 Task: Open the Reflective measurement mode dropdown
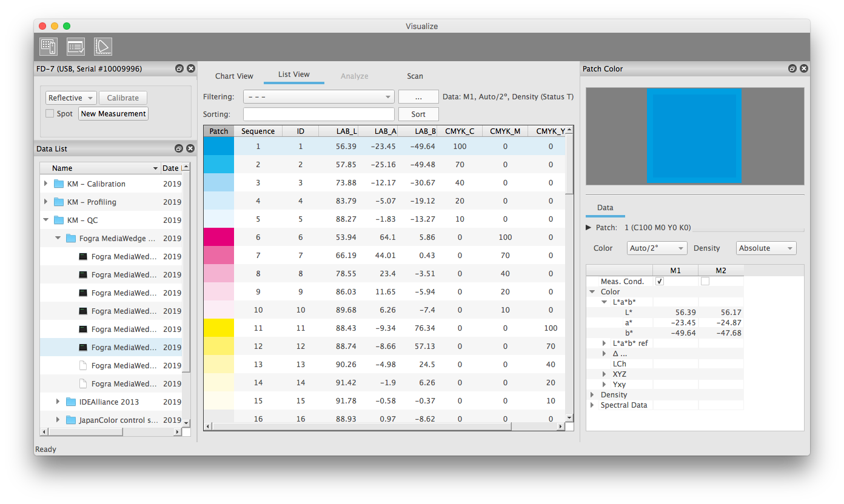click(71, 98)
